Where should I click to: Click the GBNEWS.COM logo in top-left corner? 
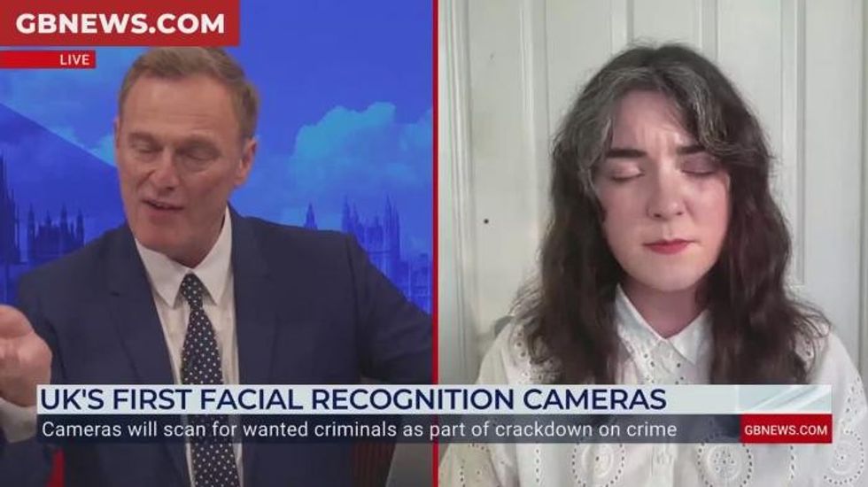point(120,23)
